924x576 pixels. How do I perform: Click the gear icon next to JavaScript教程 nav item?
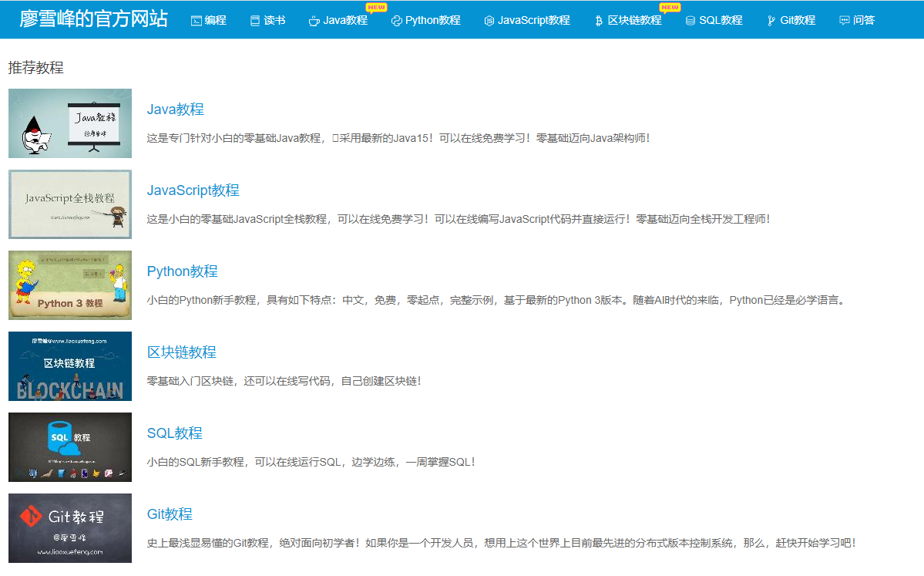(489, 20)
